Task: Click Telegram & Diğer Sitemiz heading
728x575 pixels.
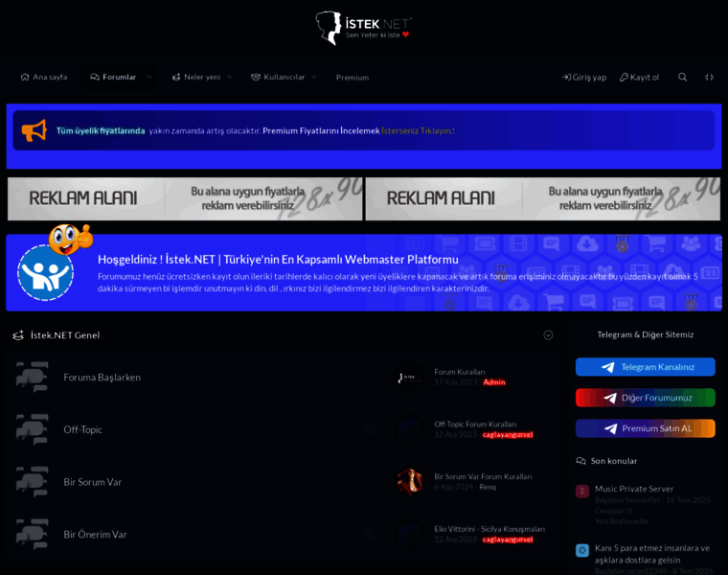Action: (x=646, y=334)
